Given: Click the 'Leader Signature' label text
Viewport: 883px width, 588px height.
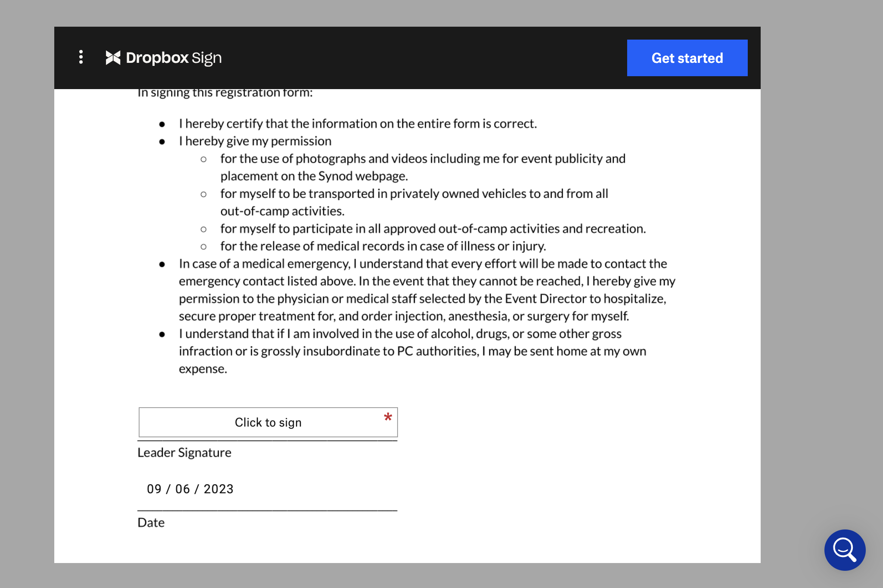Looking at the screenshot, I should (x=184, y=452).
